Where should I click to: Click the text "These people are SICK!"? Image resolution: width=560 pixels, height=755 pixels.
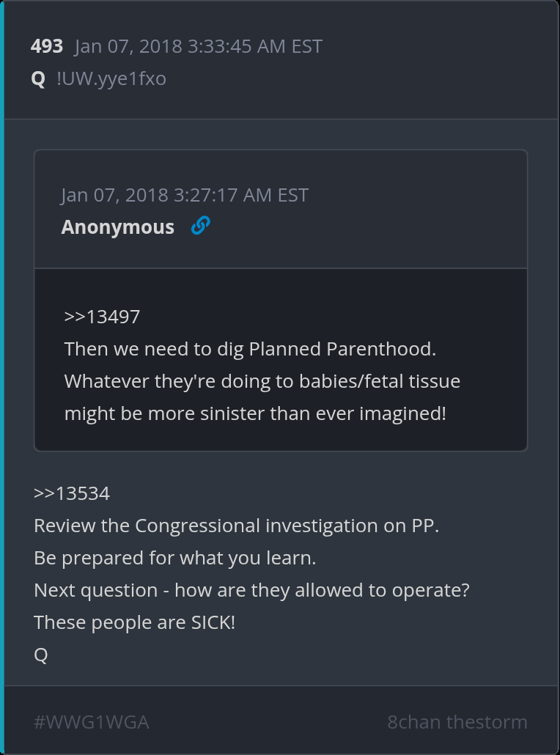134,622
